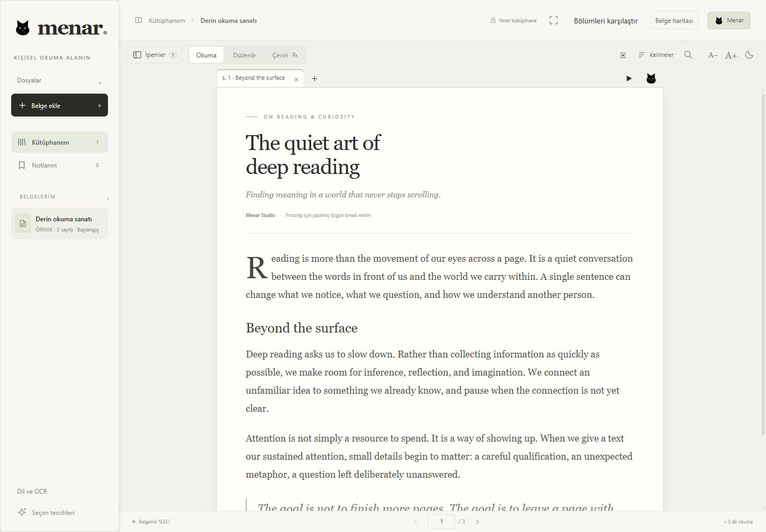The height and width of the screenshot is (532, 766).
Task: Click the sparkle icon beside Seçim tercihleri
Action: 22,512
